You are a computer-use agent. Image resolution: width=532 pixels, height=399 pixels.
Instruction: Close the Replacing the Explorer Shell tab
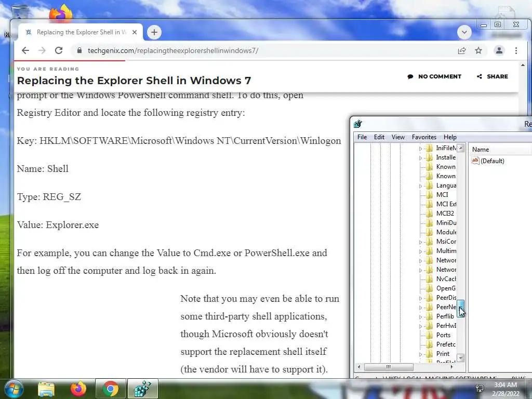pyautogui.click(x=135, y=32)
